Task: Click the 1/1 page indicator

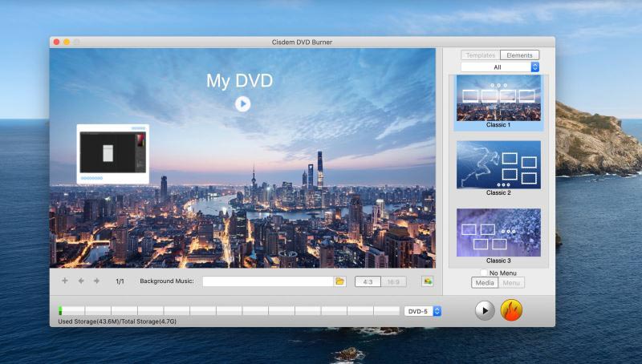Action: pos(120,281)
